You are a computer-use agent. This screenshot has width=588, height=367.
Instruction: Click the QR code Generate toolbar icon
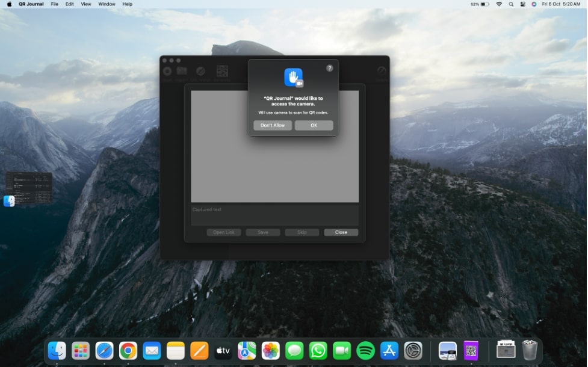click(222, 72)
